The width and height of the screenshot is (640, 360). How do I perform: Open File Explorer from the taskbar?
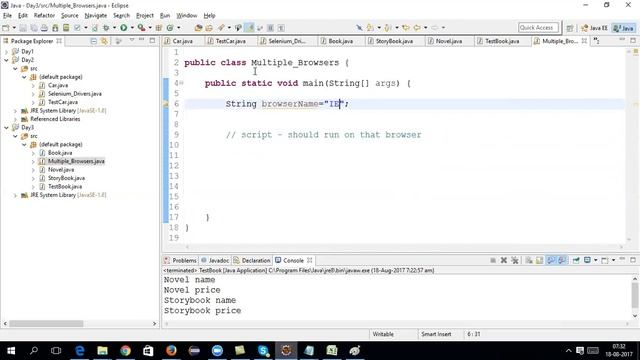pos(102,350)
